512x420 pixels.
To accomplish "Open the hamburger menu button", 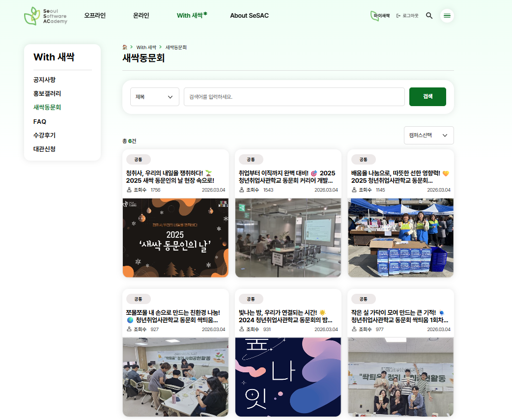I will pos(447,16).
